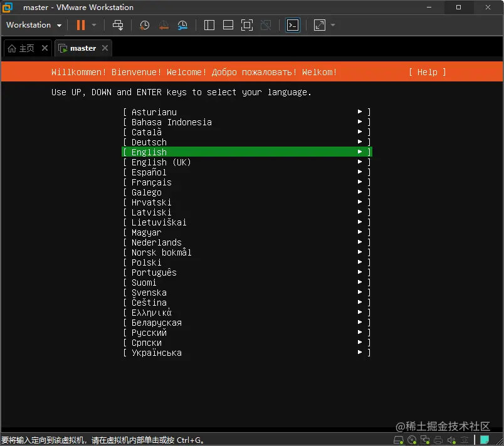Select Galego language

[x=247, y=192]
